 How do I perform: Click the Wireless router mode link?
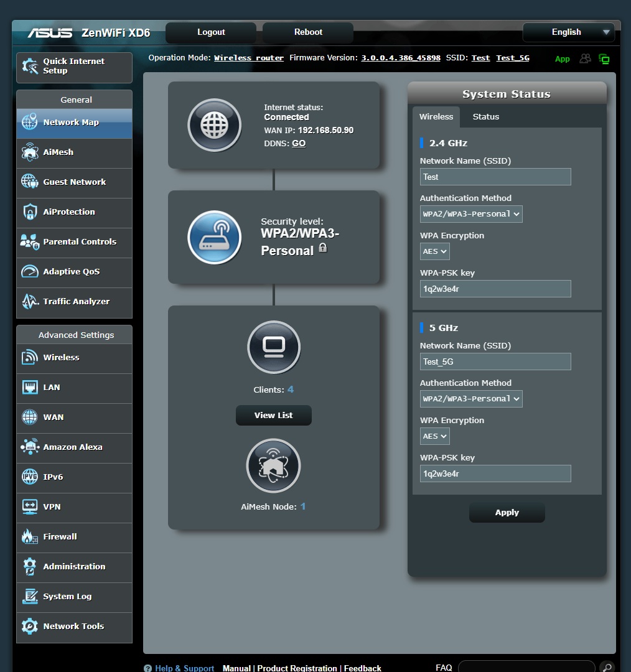249,58
